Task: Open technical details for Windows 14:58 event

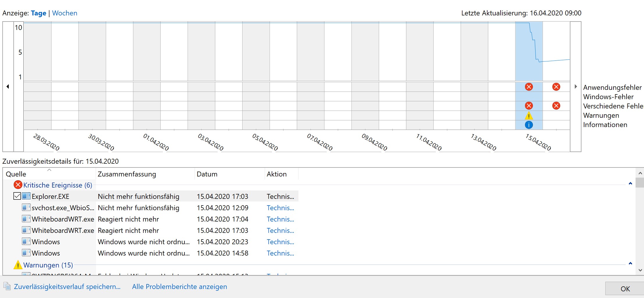Action: 280,253
